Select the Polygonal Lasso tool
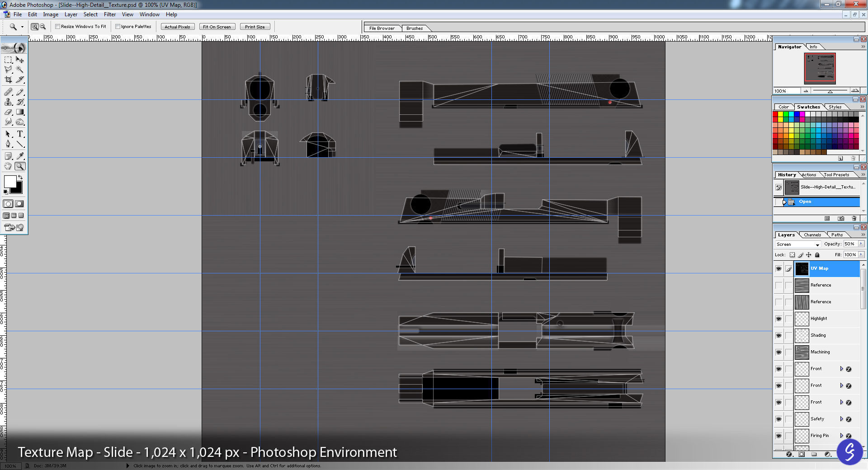The height and width of the screenshot is (470, 868). [8, 70]
